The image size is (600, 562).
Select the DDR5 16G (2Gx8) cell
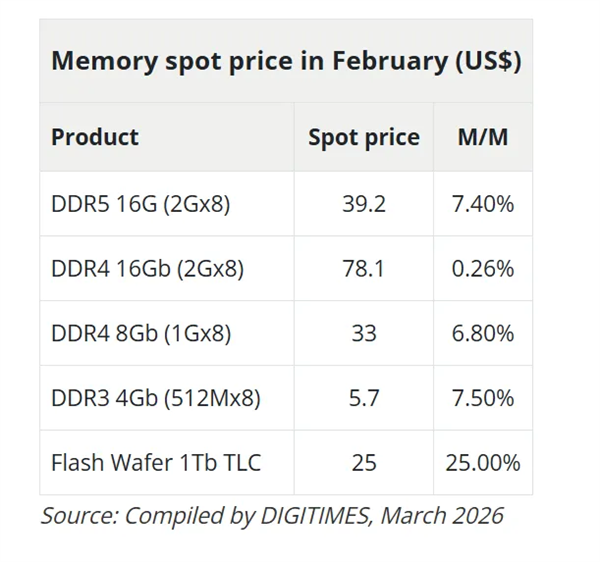[x=141, y=204]
